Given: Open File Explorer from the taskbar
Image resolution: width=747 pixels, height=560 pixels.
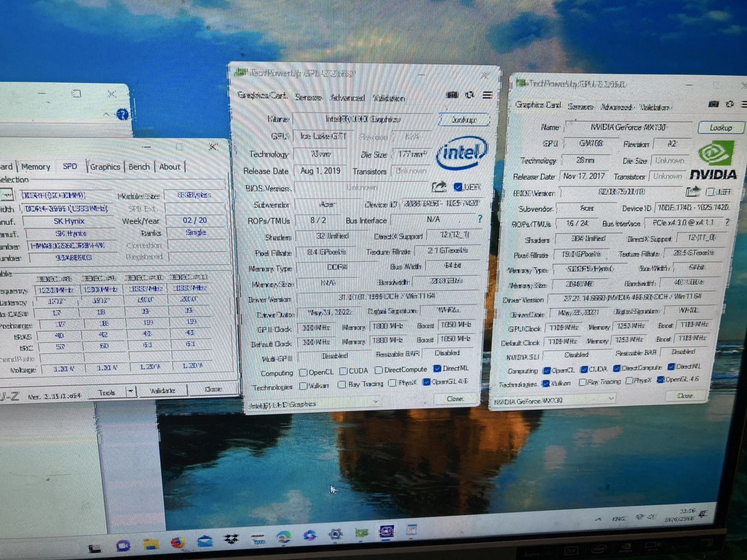Looking at the screenshot, I should click(150, 544).
